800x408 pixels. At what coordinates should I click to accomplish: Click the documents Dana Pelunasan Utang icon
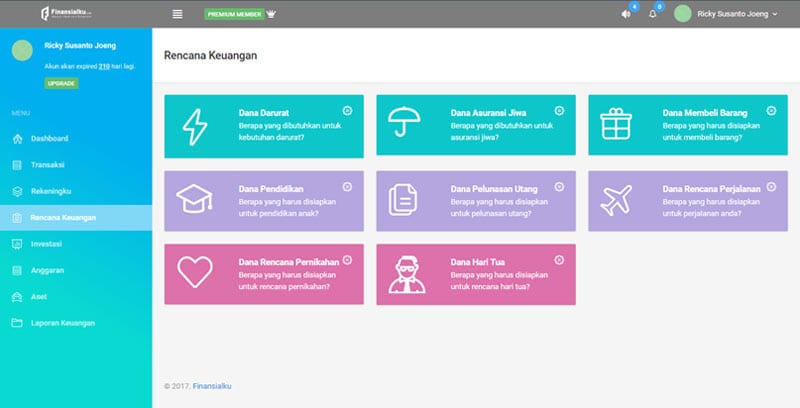405,198
